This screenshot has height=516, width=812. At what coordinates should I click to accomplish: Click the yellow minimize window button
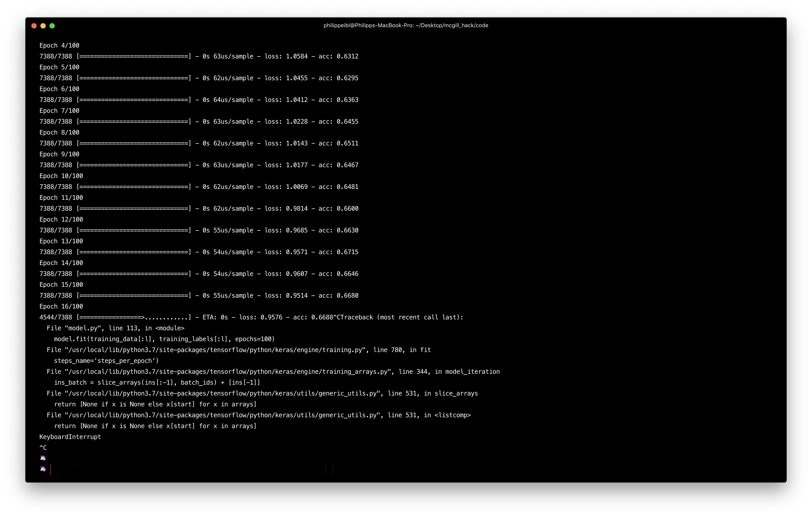coord(43,26)
